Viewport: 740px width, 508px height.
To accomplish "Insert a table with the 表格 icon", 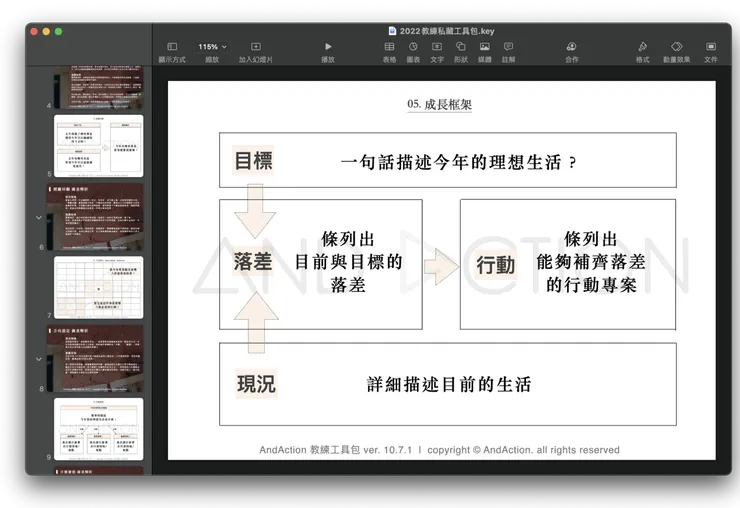I will (x=389, y=46).
